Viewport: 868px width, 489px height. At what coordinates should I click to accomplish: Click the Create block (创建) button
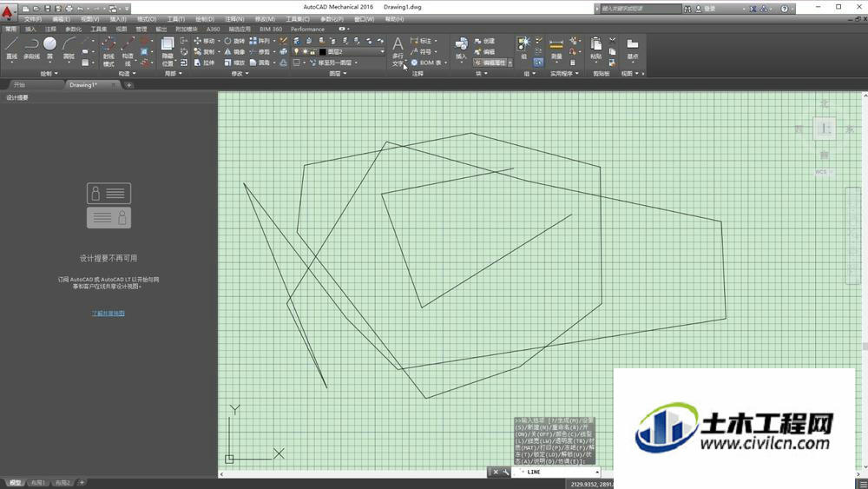(x=484, y=41)
